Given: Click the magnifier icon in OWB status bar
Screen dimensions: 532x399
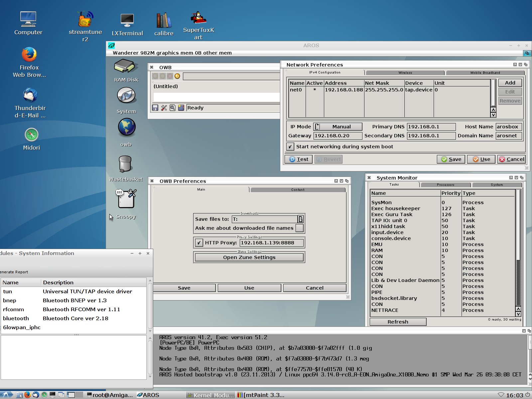Looking at the screenshot, I should (x=173, y=108).
